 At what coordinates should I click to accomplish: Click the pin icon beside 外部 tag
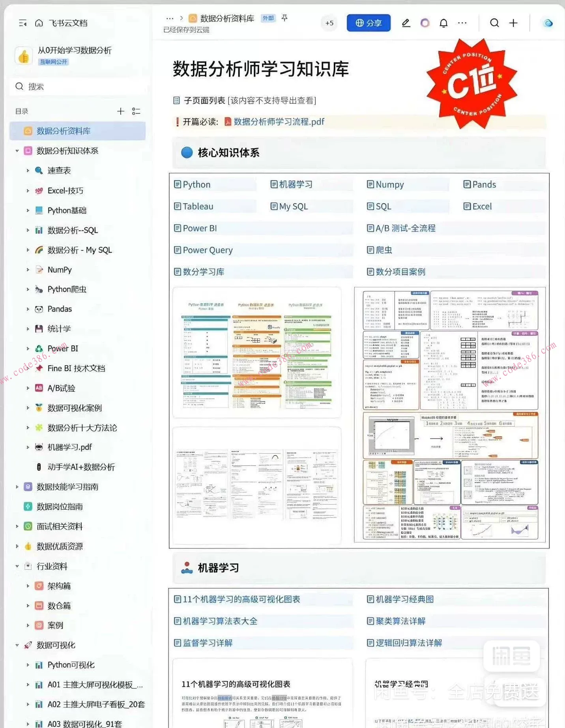click(x=284, y=18)
